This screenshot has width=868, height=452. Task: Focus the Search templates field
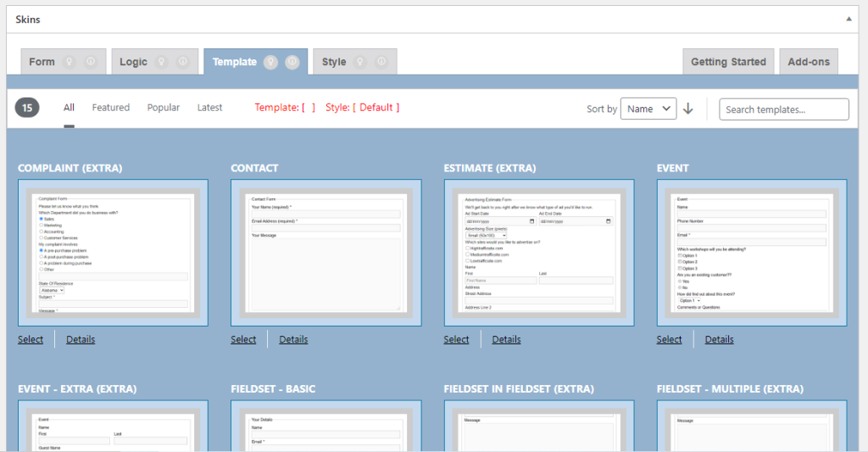click(784, 109)
